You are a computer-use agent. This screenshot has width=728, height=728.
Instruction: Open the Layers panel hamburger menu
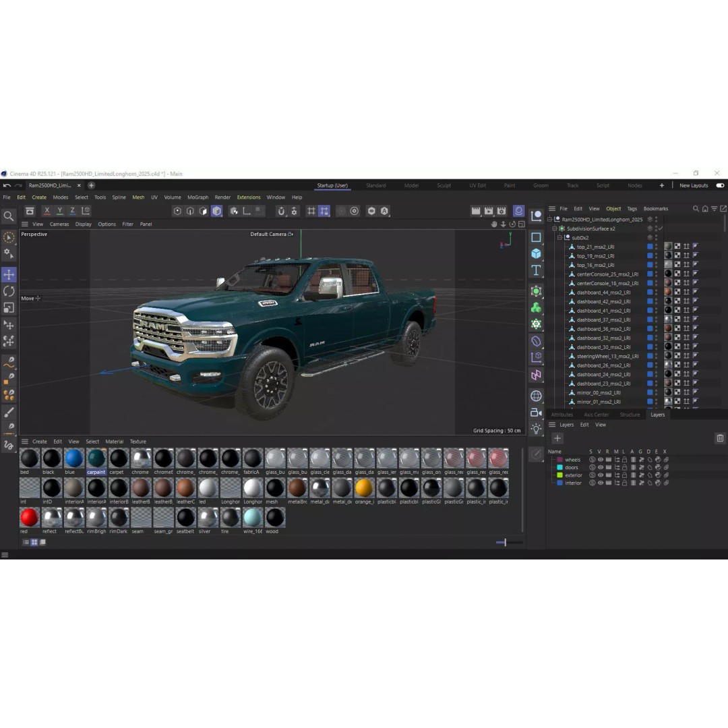(552, 425)
